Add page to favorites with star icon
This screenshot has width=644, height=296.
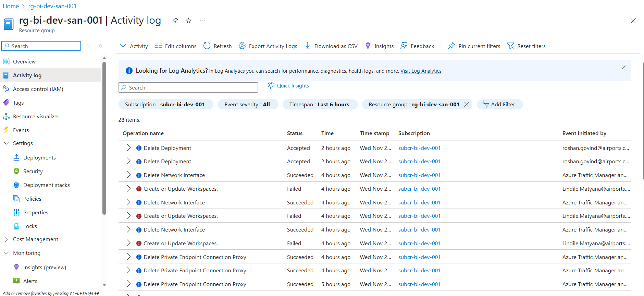pos(188,21)
